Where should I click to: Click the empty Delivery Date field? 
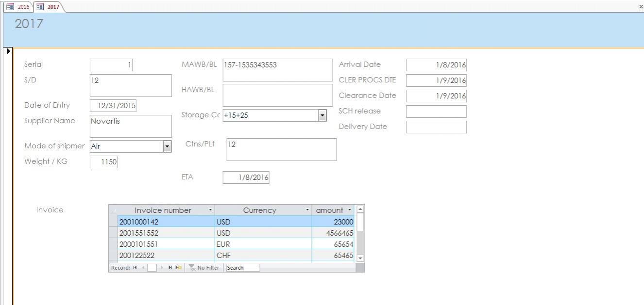pos(436,127)
